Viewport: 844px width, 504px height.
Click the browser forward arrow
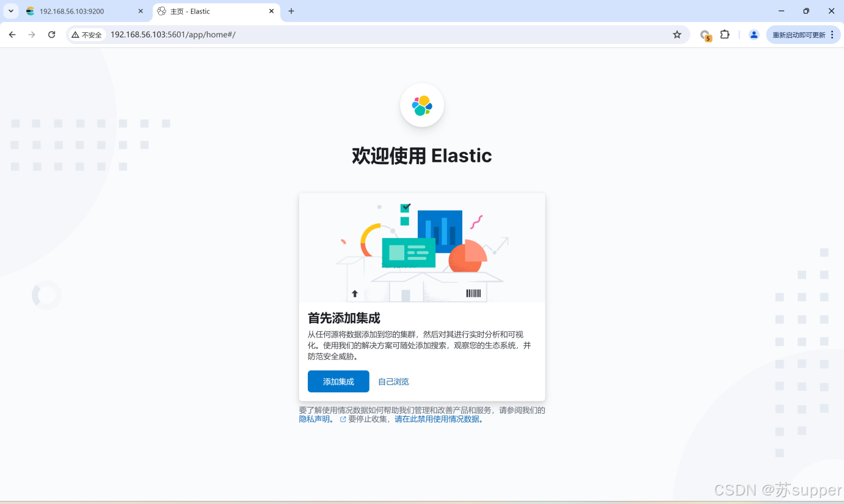click(32, 35)
